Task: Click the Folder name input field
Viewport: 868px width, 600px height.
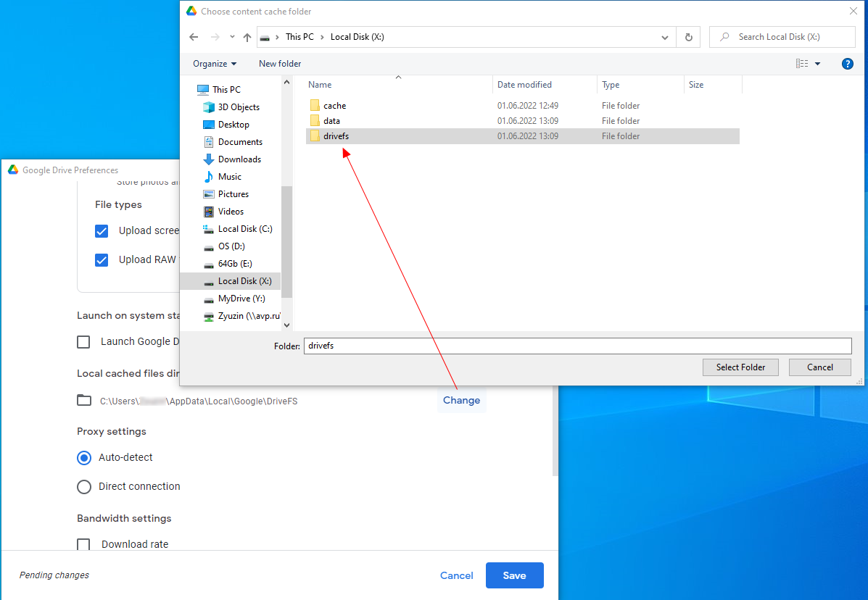Action: (x=577, y=346)
